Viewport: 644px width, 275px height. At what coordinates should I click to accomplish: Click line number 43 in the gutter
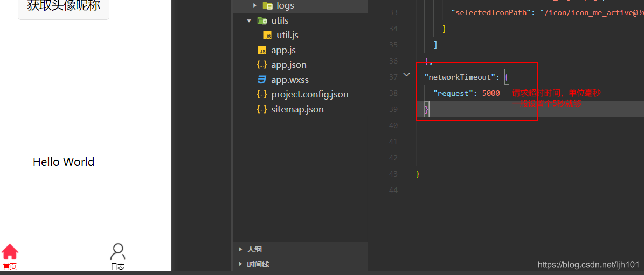pos(393,174)
